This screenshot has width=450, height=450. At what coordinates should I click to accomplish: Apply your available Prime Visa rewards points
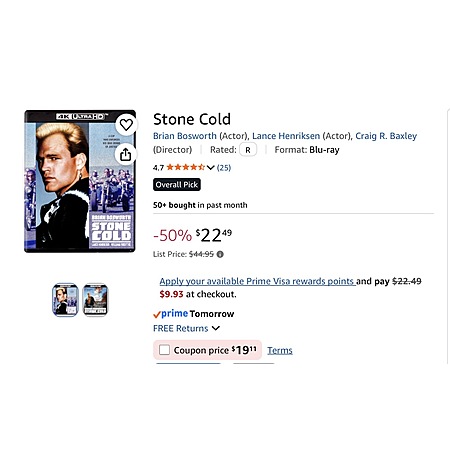(257, 281)
